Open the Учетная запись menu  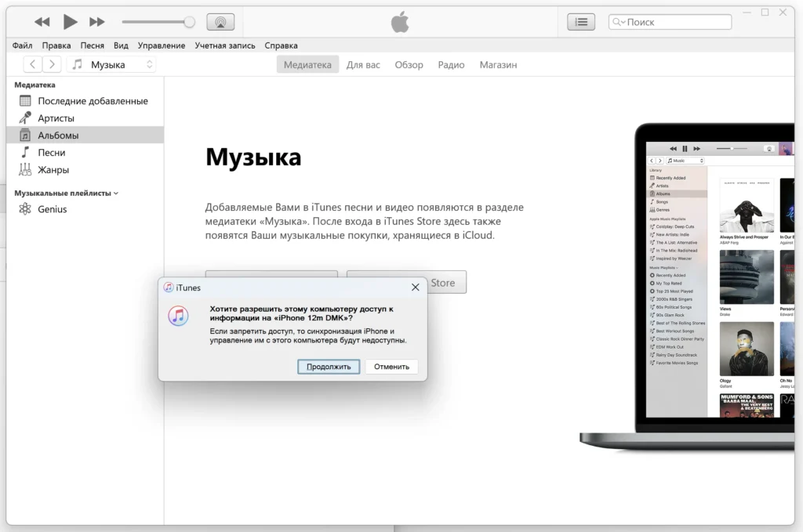tap(225, 45)
